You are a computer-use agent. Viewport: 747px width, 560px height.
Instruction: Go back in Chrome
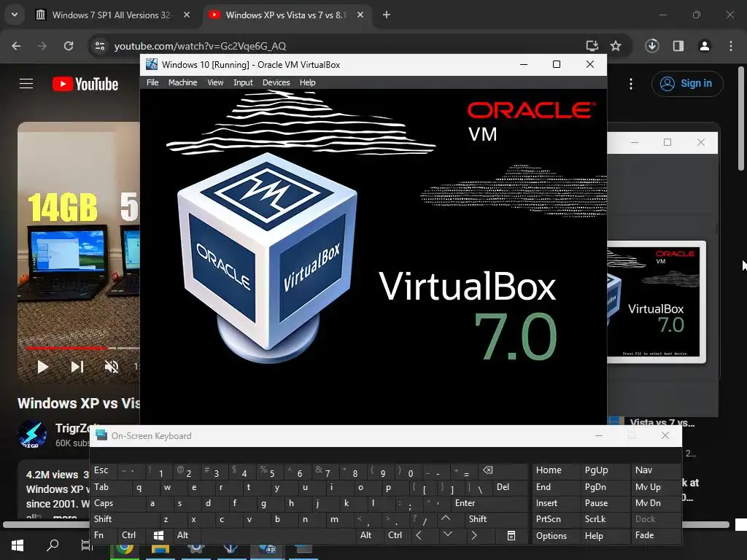[16, 46]
